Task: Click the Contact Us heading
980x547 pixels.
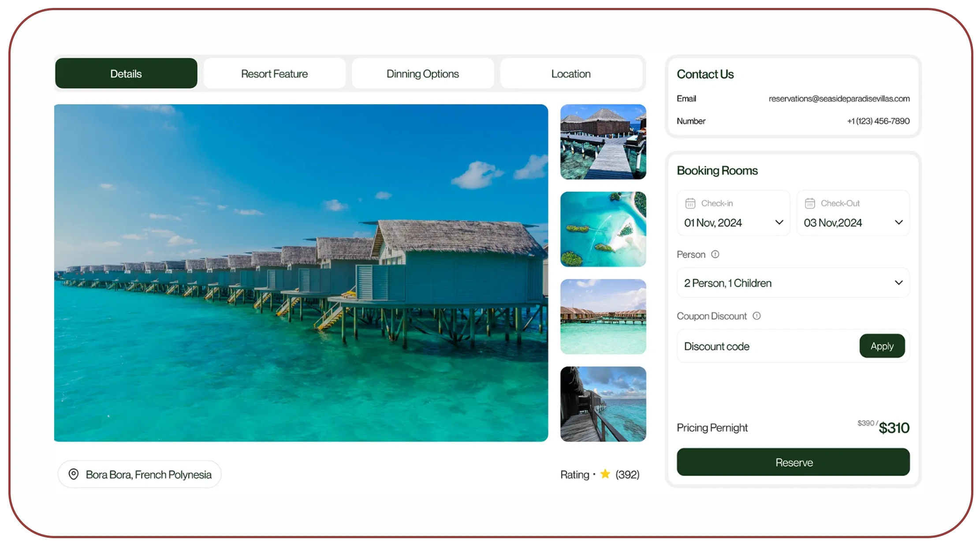Action: [705, 74]
